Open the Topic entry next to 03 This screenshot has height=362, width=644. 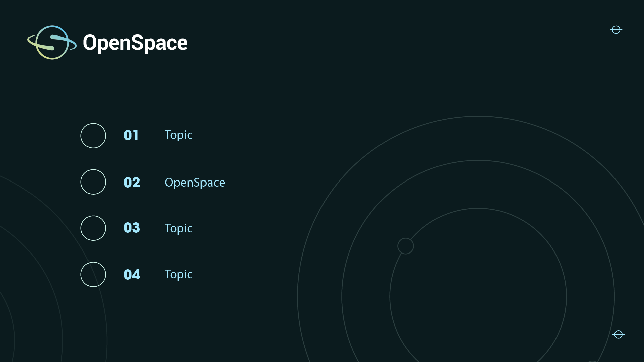coord(178,228)
